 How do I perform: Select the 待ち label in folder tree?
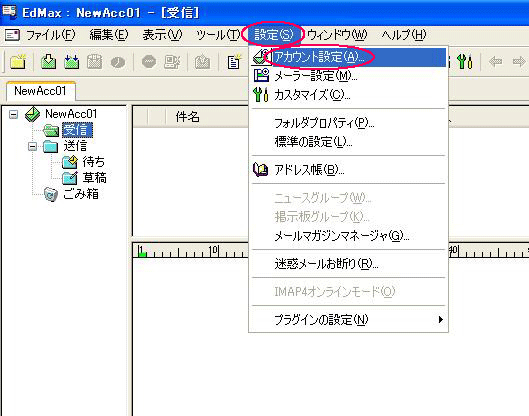[x=93, y=162]
